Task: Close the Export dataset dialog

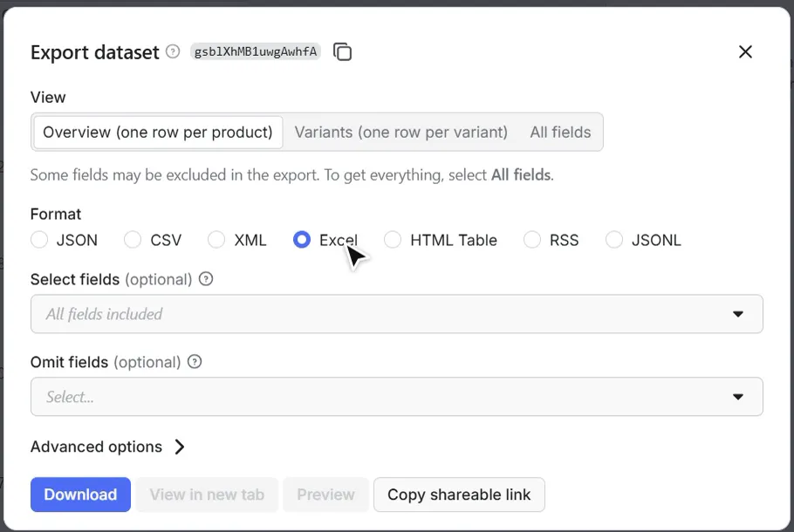Action: click(x=745, y=51)
